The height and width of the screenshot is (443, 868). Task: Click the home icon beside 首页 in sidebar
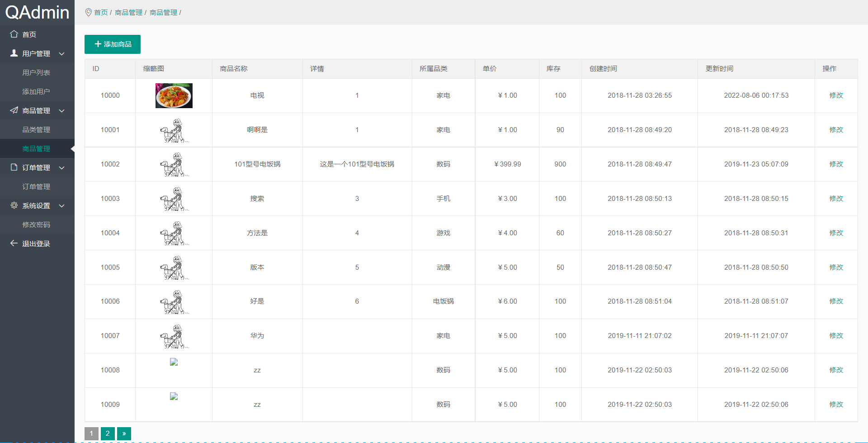[x=14, y=34]
